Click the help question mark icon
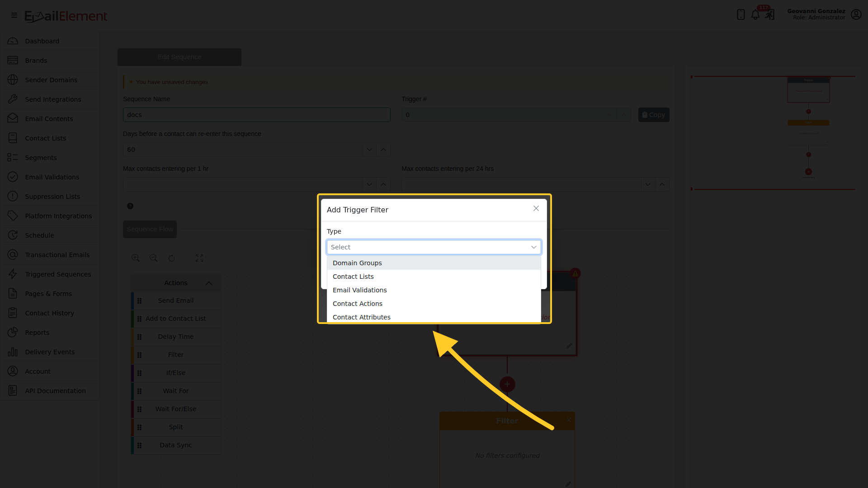The image size is (868, 488). (x=130, y=206)
